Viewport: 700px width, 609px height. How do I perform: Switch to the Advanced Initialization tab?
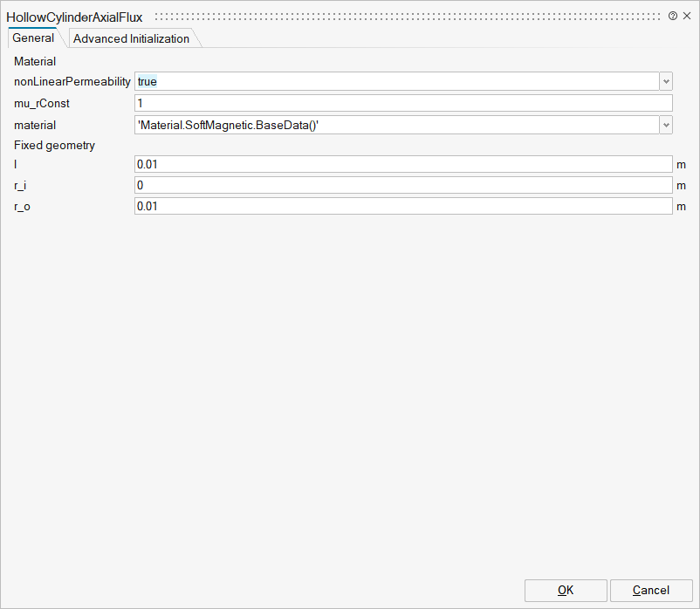pos(131,38)
